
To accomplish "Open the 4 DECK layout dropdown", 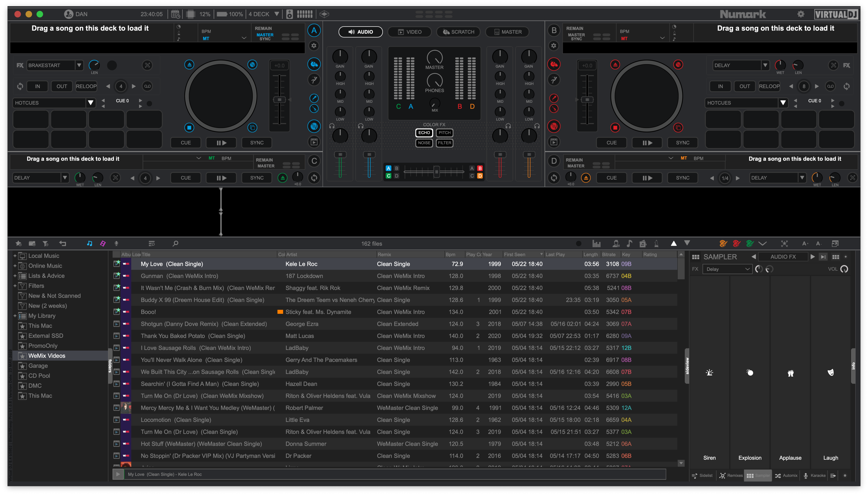I will click(277, 14).
